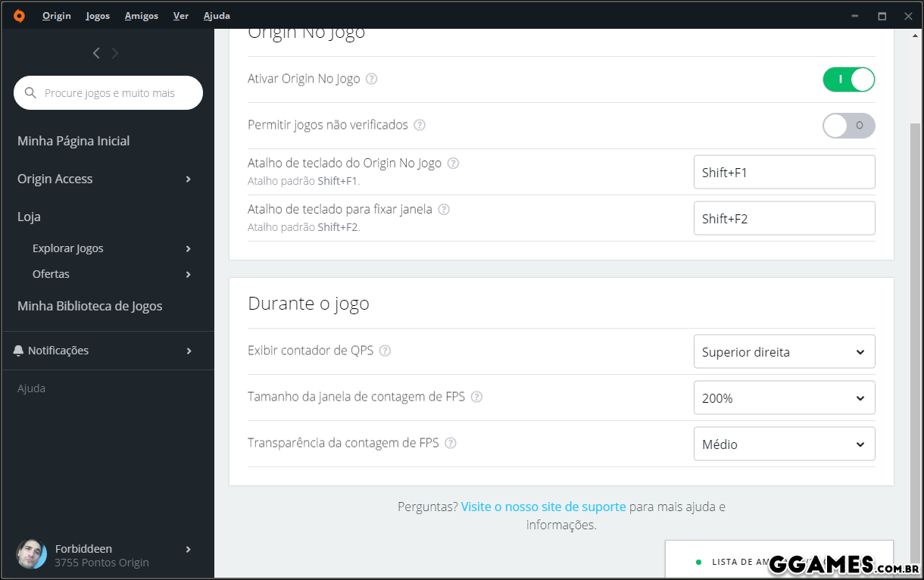Disable the Ativar Origin No Jogo toggle
The image size is (924, 580).
click(x=848, y=80)
